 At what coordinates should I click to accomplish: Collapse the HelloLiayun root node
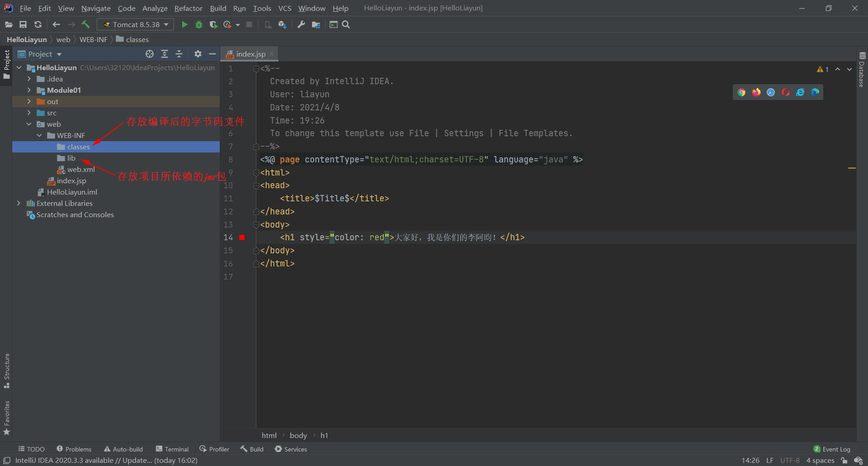(19, 67)
